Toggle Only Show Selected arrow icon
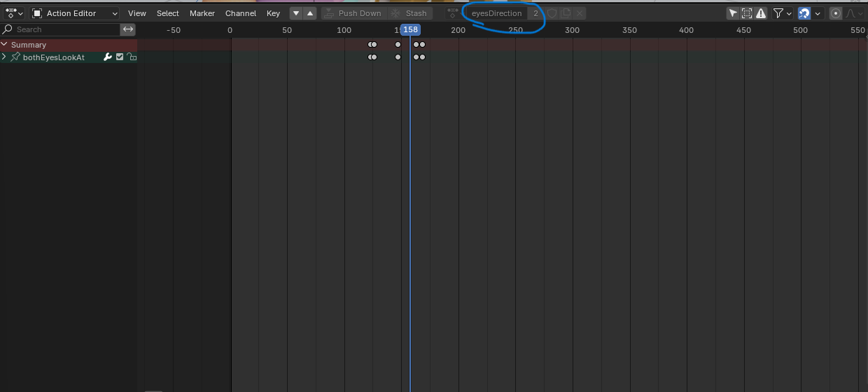 click(733, 13)
